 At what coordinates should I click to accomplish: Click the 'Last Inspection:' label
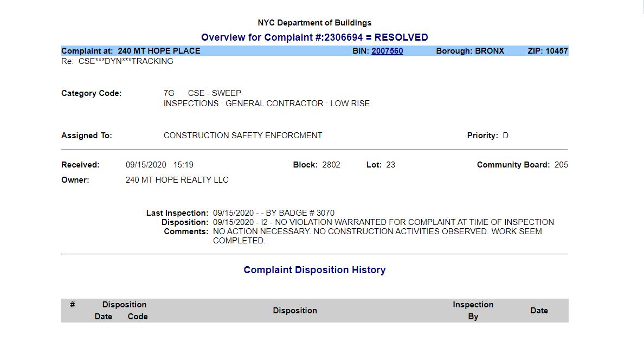coord(177,213)
